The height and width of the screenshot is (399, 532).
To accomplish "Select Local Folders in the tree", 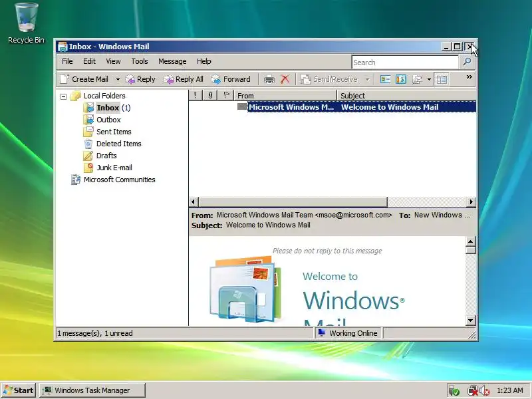I will [x=104, y=96].
